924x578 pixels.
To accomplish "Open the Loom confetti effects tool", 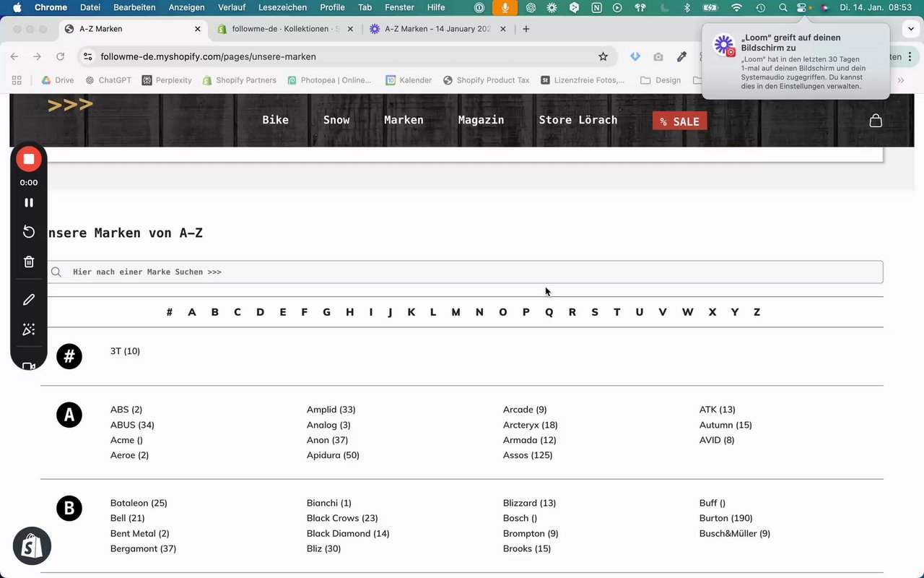I will (29, 329).
